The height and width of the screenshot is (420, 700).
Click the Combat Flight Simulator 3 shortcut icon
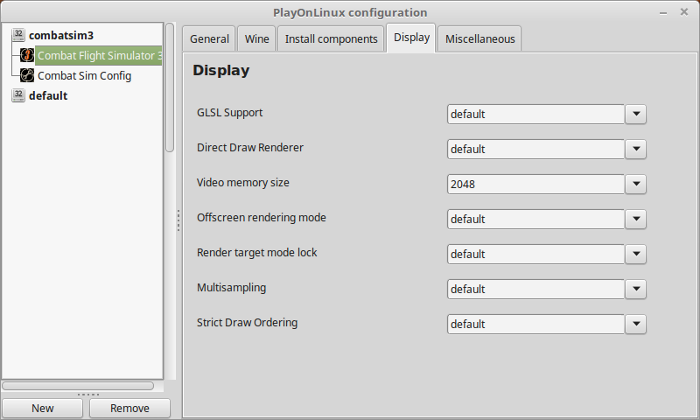[27, 55]
